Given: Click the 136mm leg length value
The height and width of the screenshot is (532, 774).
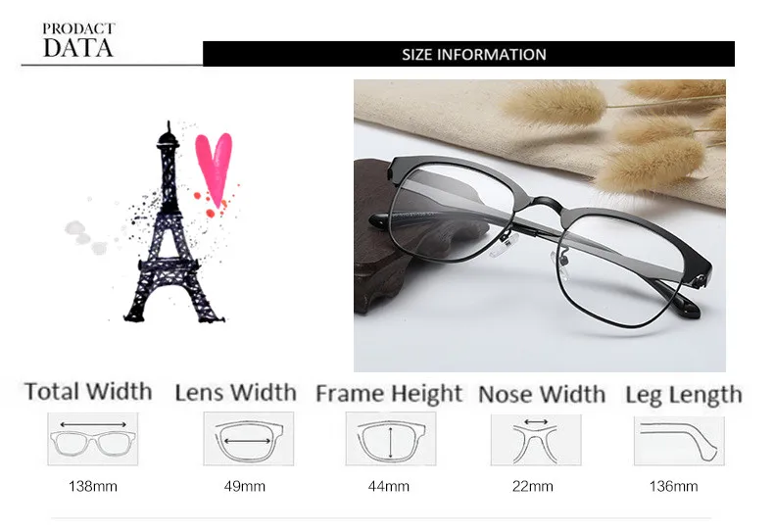Looking at the screenshot, I should (x=673, y=487).
